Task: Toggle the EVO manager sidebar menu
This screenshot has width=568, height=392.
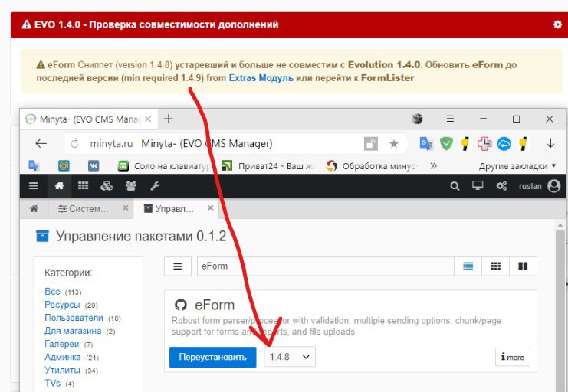Action: (x=33, y=186)
